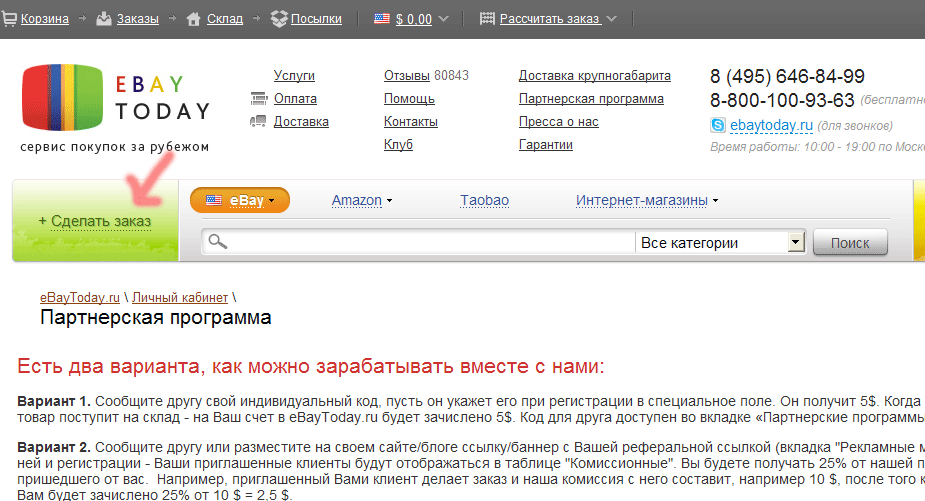This screenshot has height=501, width=925.
Task: Open the Гарантии link
Action: (x=546, y=145)
